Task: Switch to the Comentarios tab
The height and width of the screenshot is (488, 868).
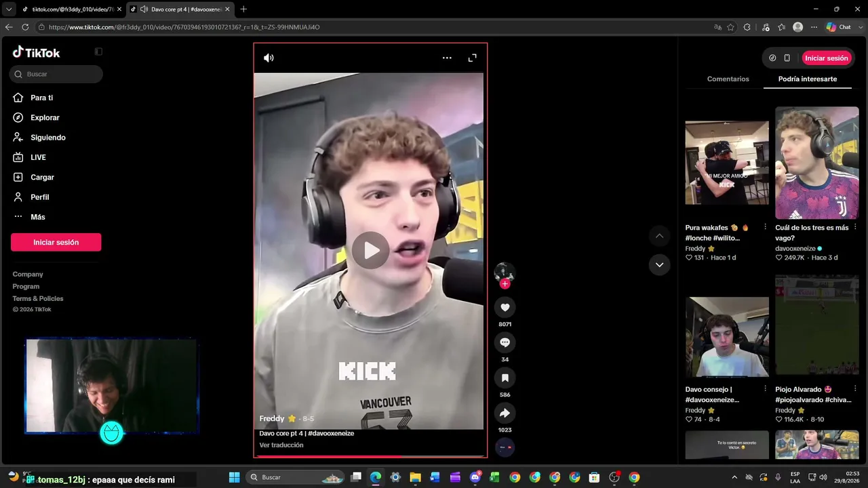Action: (728, 79)
